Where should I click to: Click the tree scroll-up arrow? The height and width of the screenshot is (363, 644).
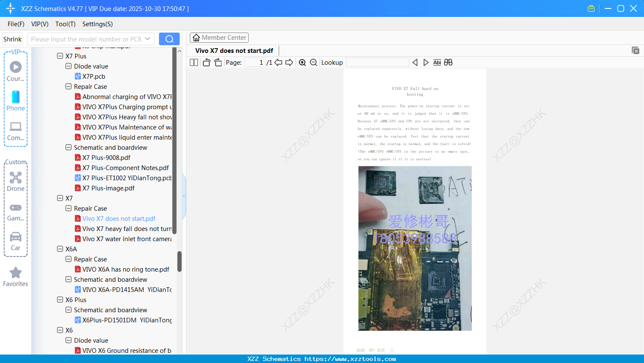[x=179, y=51]
